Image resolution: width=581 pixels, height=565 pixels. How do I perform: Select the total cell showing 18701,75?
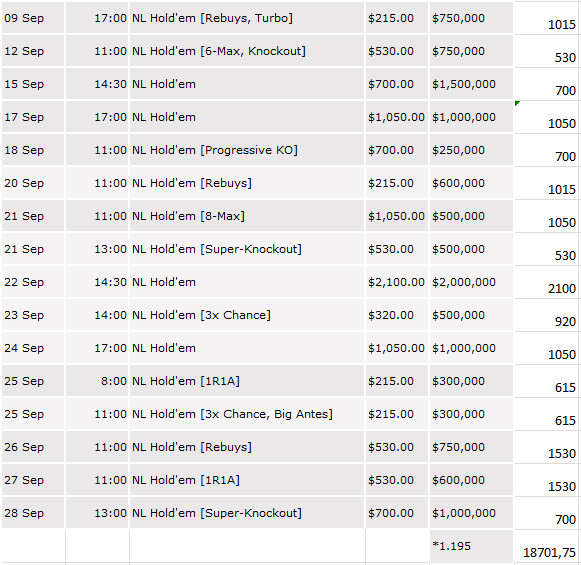tap(546, 547)
